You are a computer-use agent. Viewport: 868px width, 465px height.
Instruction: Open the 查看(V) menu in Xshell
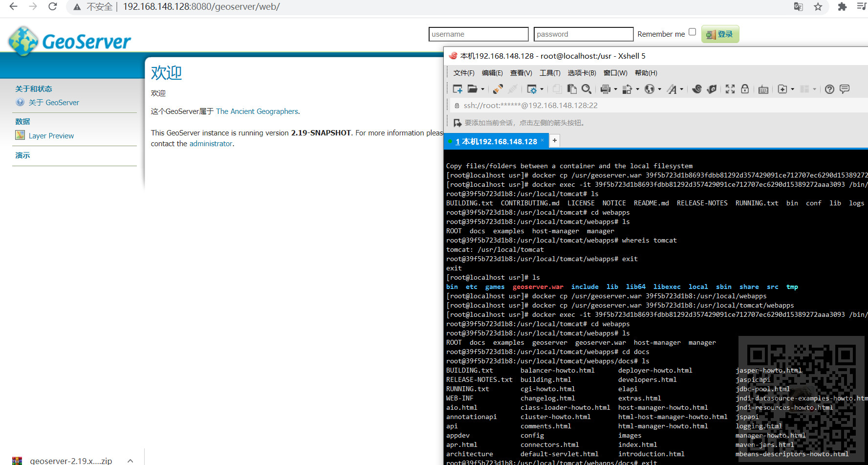coord(521,73)
